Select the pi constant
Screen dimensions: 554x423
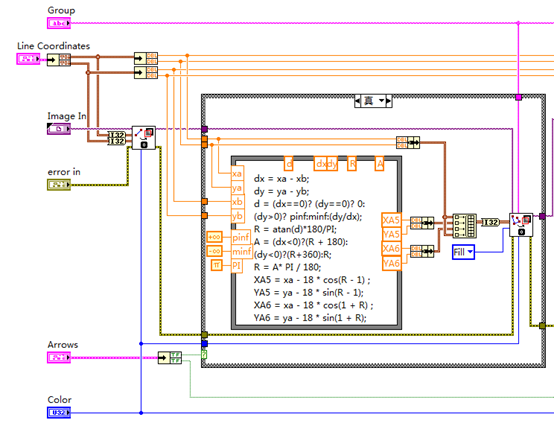click(x=217, y=265)
